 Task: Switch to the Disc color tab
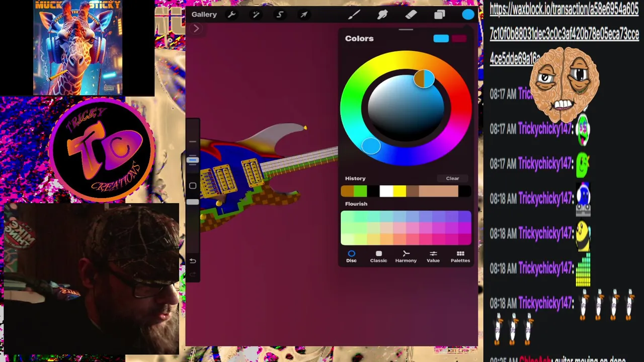351,257
